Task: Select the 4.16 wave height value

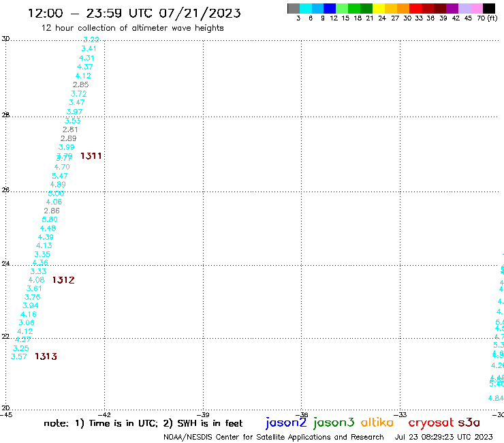Action: [29, 314]
